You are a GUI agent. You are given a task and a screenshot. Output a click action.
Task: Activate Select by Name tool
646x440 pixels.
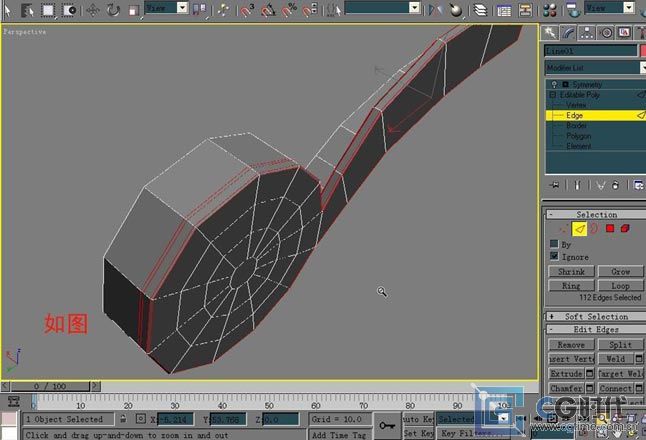click(27, 10)
